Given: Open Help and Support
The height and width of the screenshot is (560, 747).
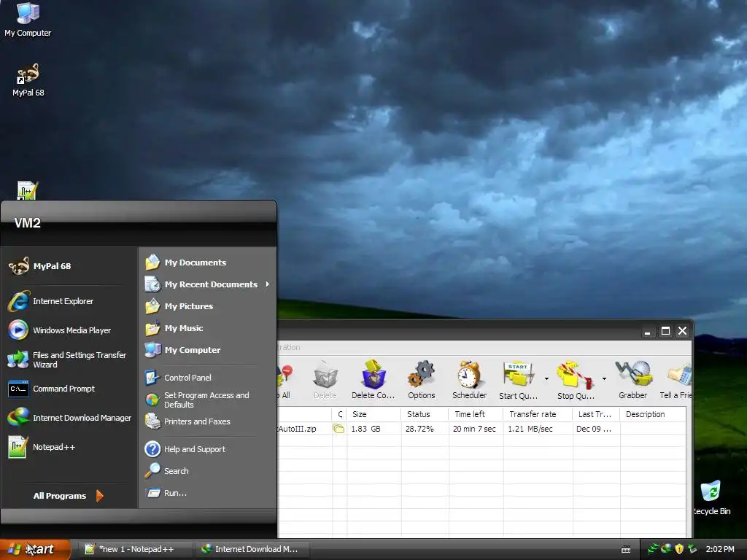Looking at the screenshot, I should click(x=208, y=449).
